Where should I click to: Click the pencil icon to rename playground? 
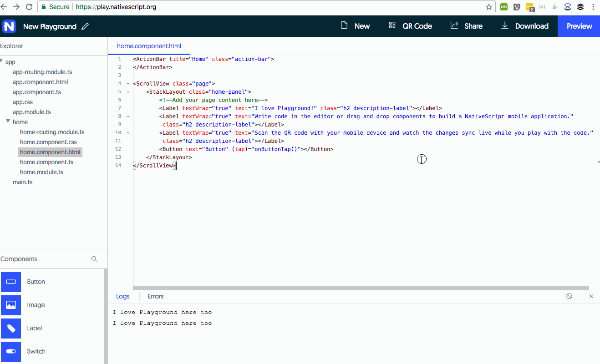click(x=85, y=26)
